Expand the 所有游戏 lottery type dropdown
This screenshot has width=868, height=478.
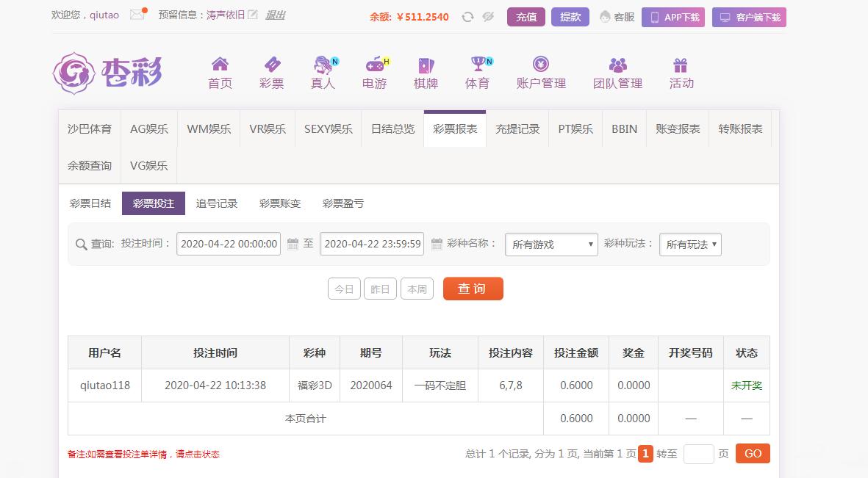551,245
